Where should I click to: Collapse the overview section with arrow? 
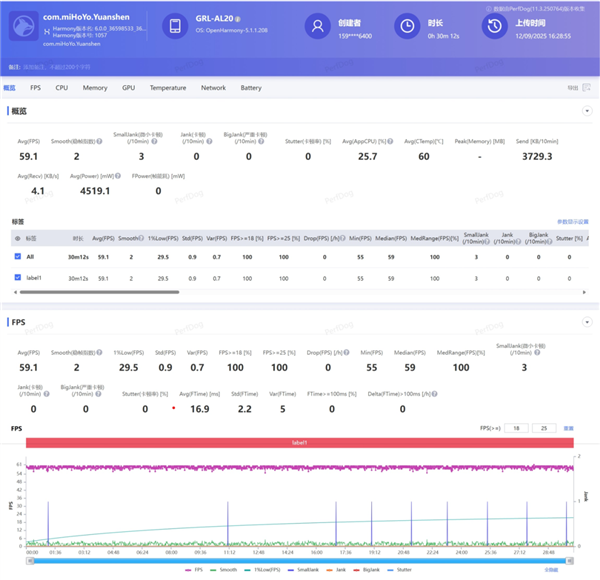coord(587,110)
